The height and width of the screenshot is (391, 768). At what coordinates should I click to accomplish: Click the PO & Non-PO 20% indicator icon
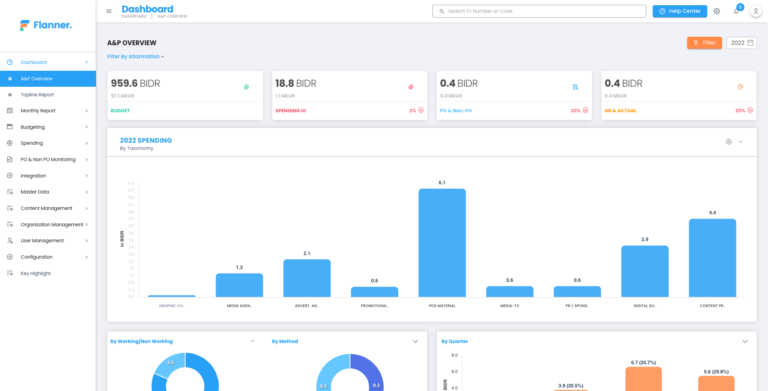click(585, 111)
